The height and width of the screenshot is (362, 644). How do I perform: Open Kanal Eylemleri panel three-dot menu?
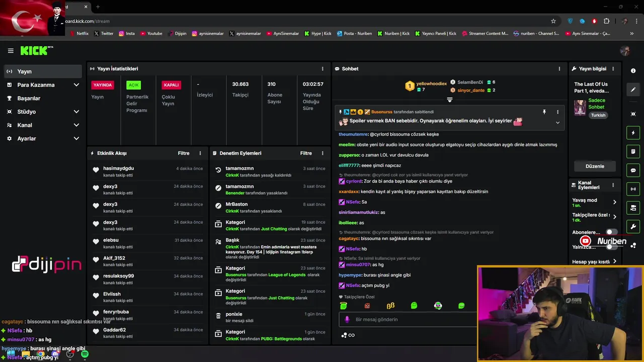pos(613,185)
